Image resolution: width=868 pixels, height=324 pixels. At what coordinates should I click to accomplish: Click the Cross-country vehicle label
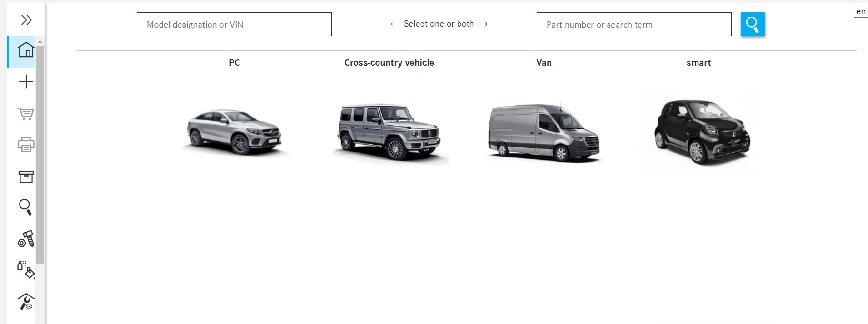pos(389,63)
